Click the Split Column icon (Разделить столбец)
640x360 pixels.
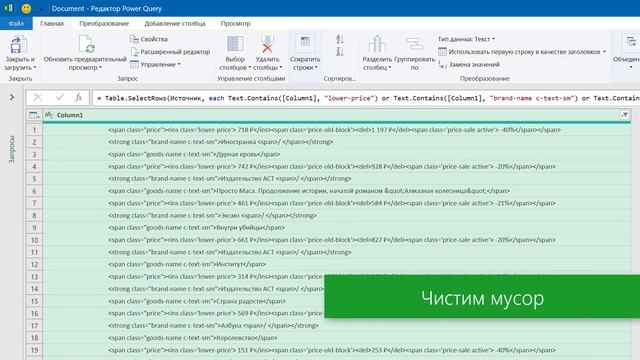point(377,44)
